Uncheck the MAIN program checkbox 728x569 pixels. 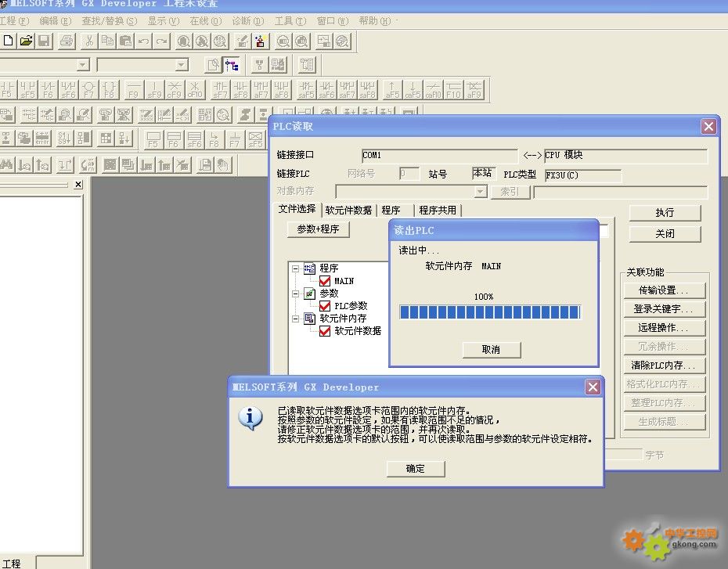coord(325,280)
